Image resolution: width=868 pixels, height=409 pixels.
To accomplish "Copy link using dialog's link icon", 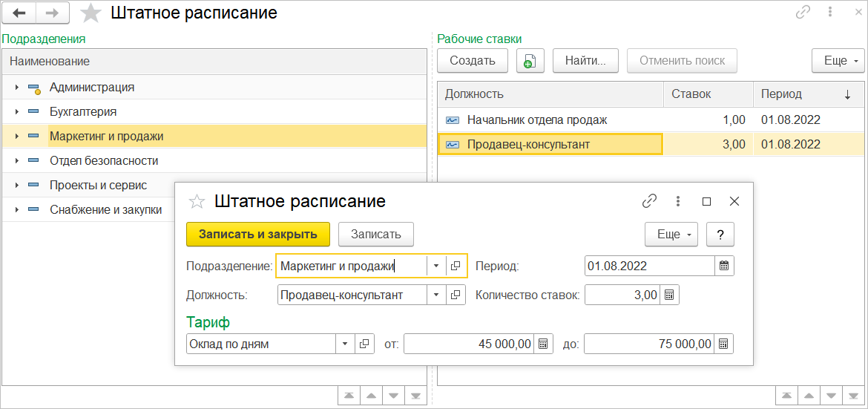I will [x=649, y=201].
